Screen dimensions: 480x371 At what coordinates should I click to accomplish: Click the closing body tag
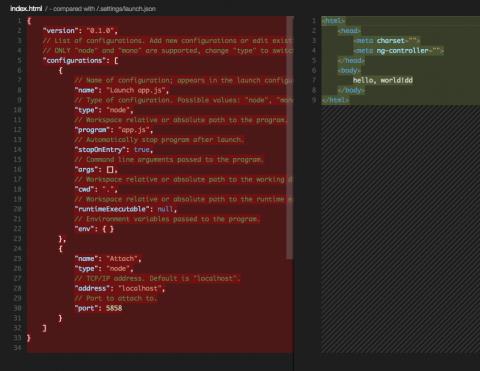point(351,90)
